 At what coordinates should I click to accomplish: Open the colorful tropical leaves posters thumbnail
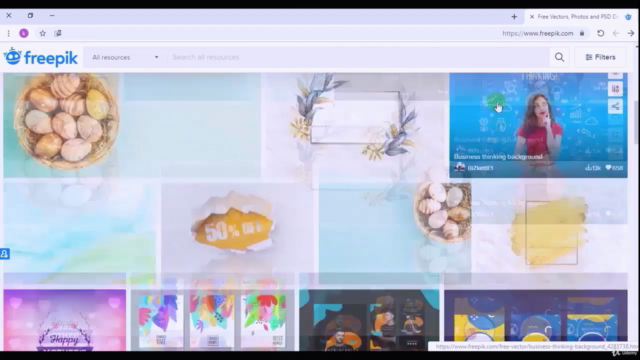pyautogui.click(x=212, y=320)
